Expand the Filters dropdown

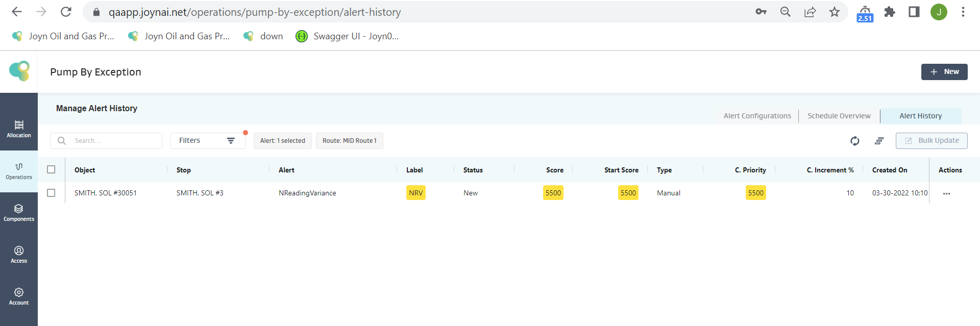click(x=207, y=141)
